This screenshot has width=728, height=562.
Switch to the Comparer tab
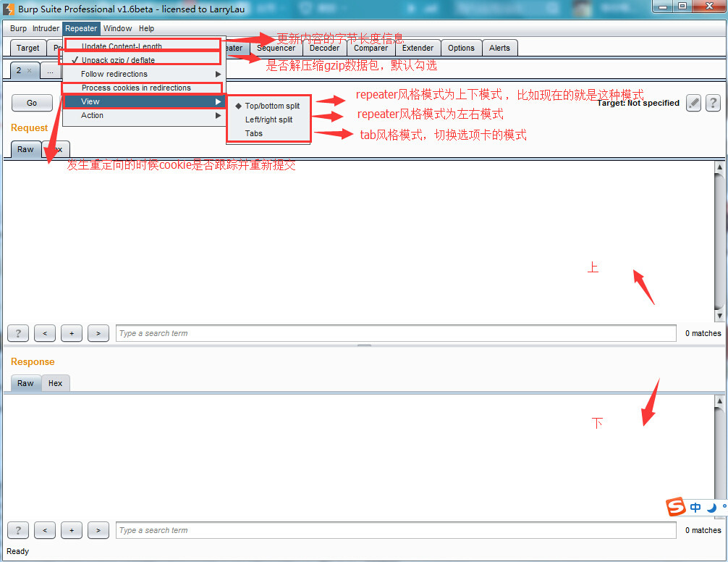click(x=371, y=48)
